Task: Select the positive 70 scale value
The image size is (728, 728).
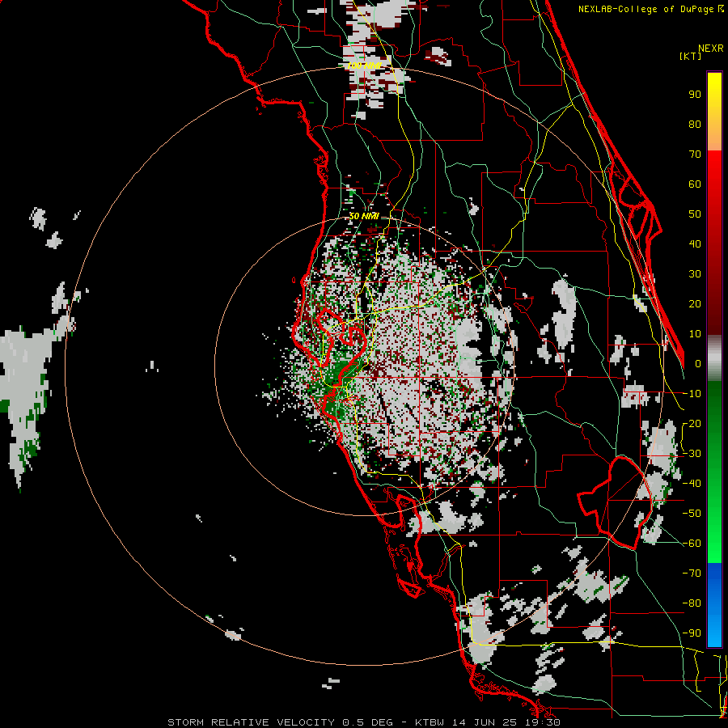Action: point(695,154)
